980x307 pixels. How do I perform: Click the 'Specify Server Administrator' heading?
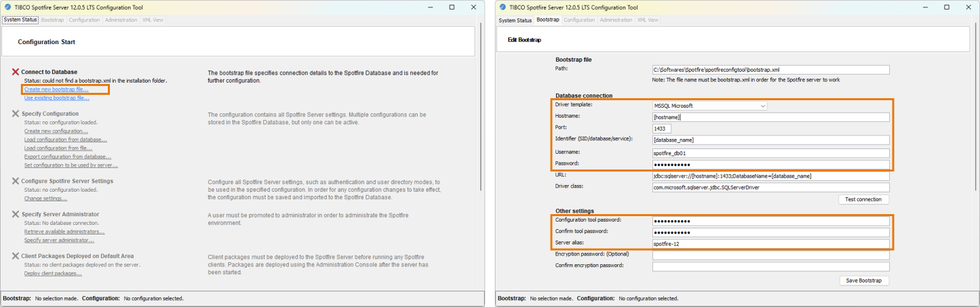click(x=60, y=214)
